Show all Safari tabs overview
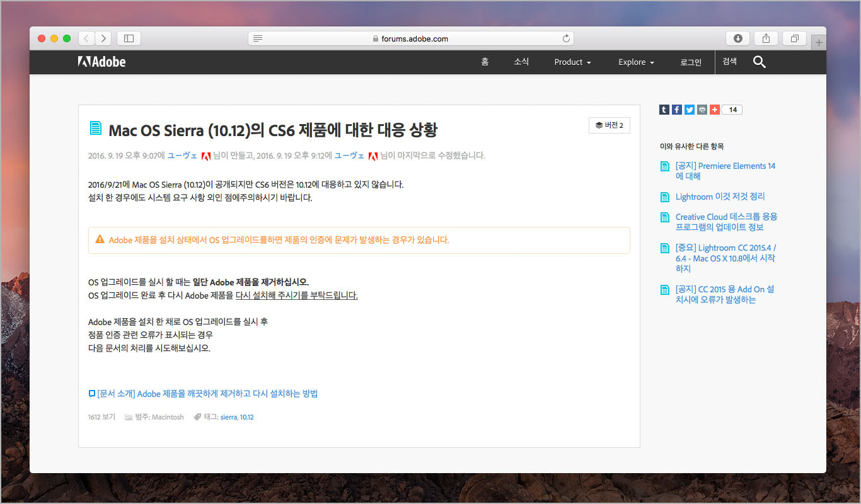The width and height of the screenshot is (861, 504). click(x=794, y=38)
